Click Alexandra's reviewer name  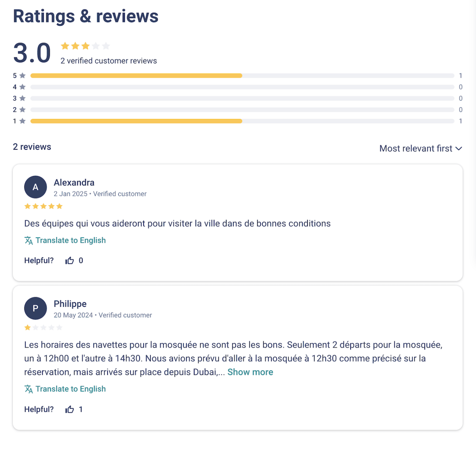click(74, 182)
